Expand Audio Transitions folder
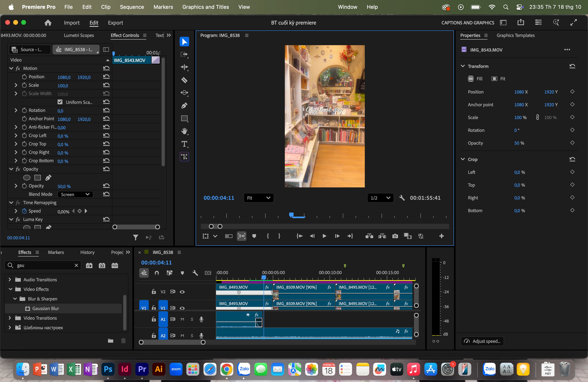 point(10,279)
